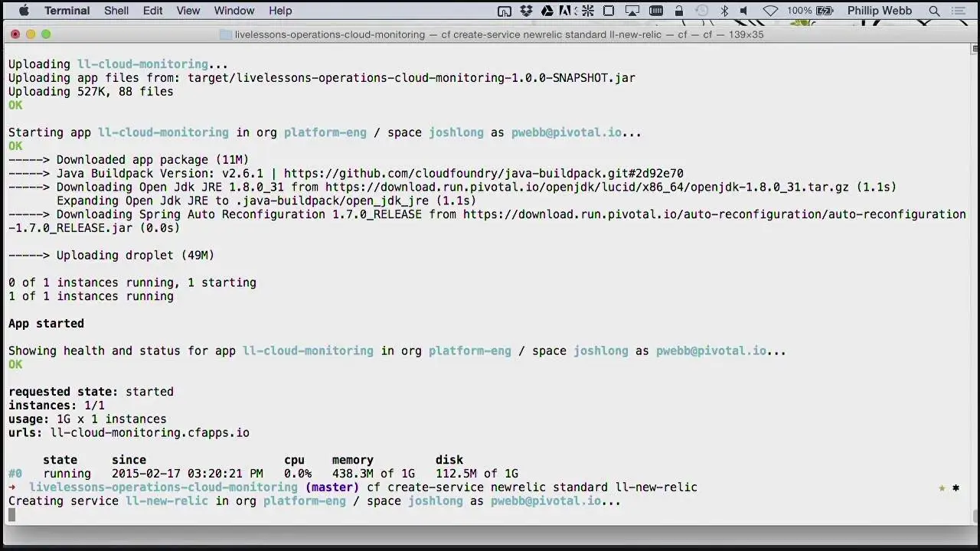Open the AirPlay display menu

[632, 11]
